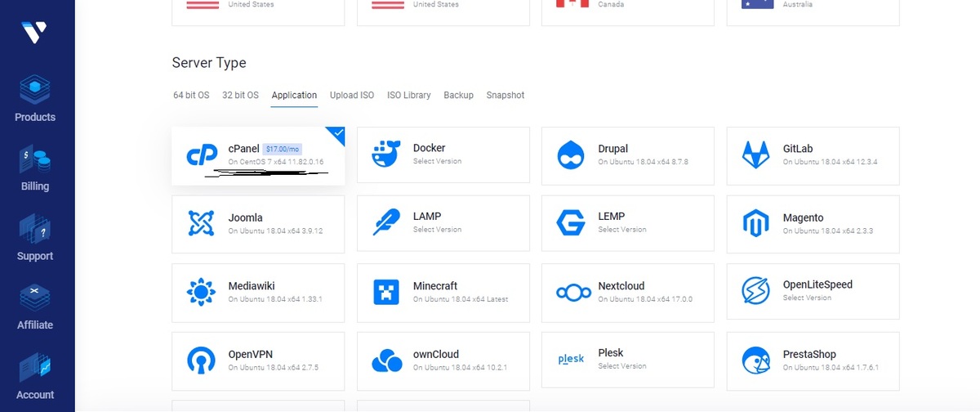
Task: Switch to the 32 bit OS tab
Action: (x=240, y=96)
